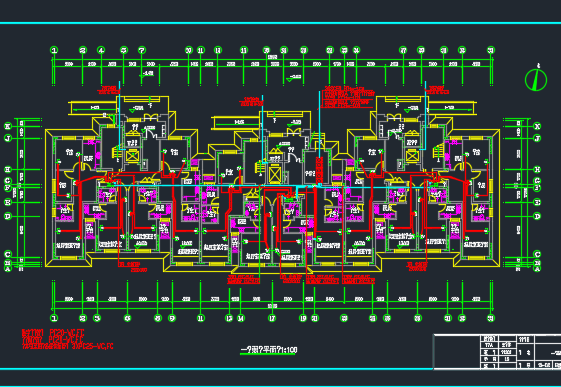
Task: Select the drawing title text with 1:100 scale
Action: (269, 350)
